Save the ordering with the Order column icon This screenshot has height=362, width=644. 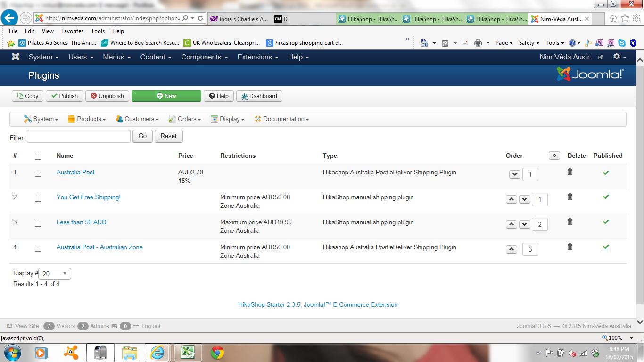(554, 156)
